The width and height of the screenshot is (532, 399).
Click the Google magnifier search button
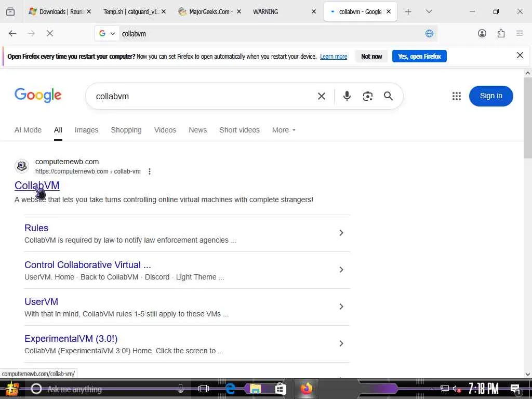click(x=389, y=96)
